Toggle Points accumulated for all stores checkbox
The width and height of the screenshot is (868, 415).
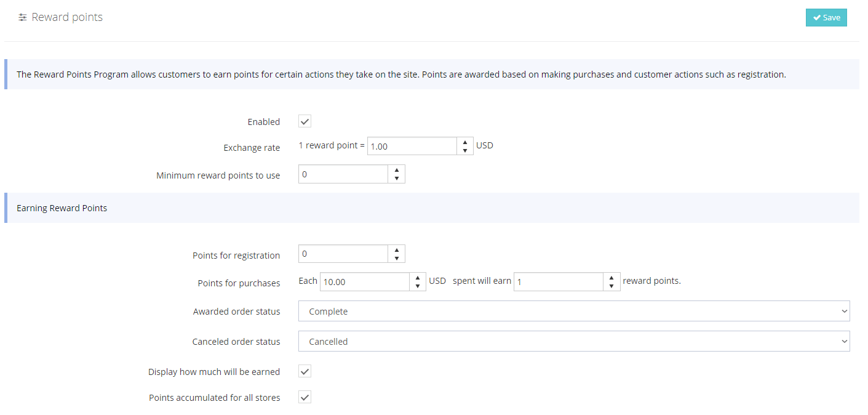point(305,397)
